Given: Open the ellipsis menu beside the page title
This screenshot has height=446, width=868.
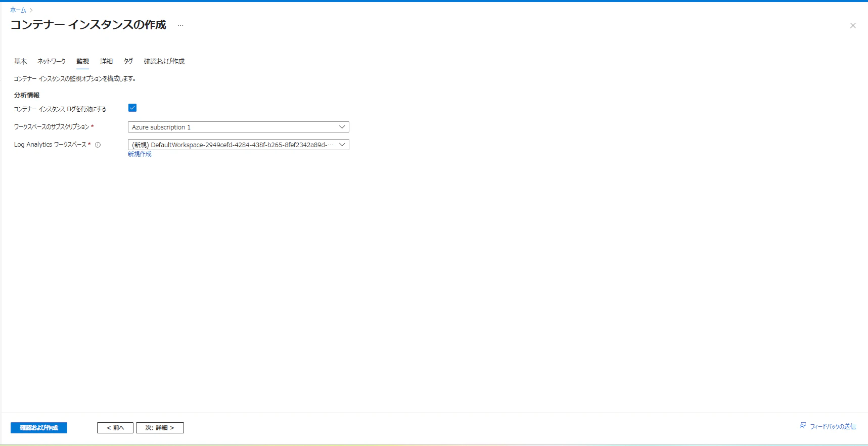Looking at the screenshot, I should click(180, 25).
